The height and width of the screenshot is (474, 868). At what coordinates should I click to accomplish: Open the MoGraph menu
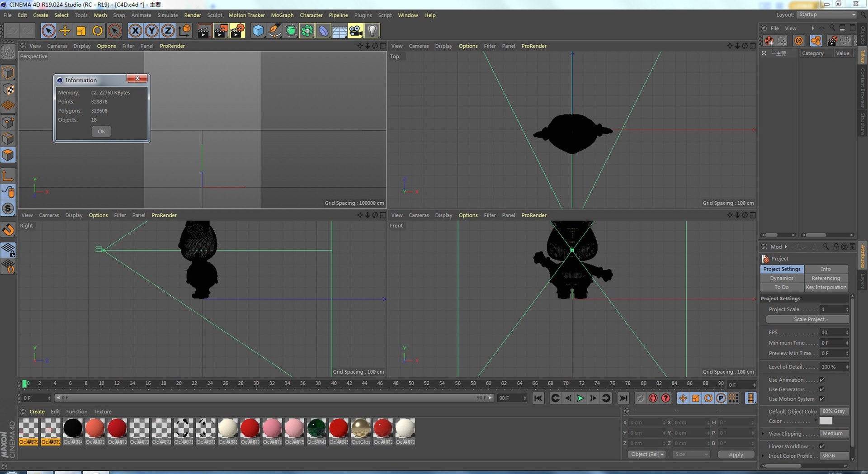[x=282, y=15]
